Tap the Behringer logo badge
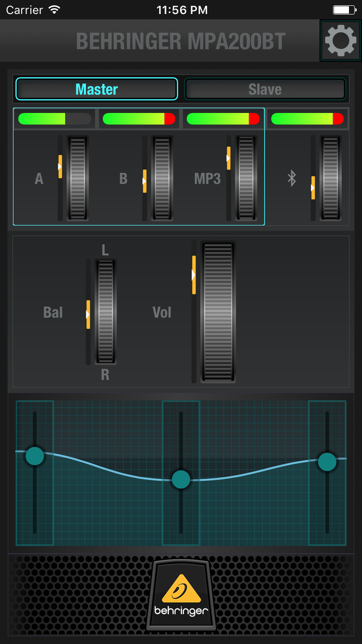 pyautogui.click(x=181, y=595)
